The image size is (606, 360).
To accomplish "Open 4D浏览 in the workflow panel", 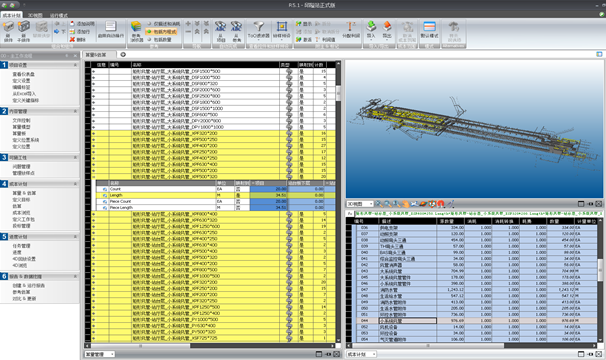I will click(x=19, y=266).
